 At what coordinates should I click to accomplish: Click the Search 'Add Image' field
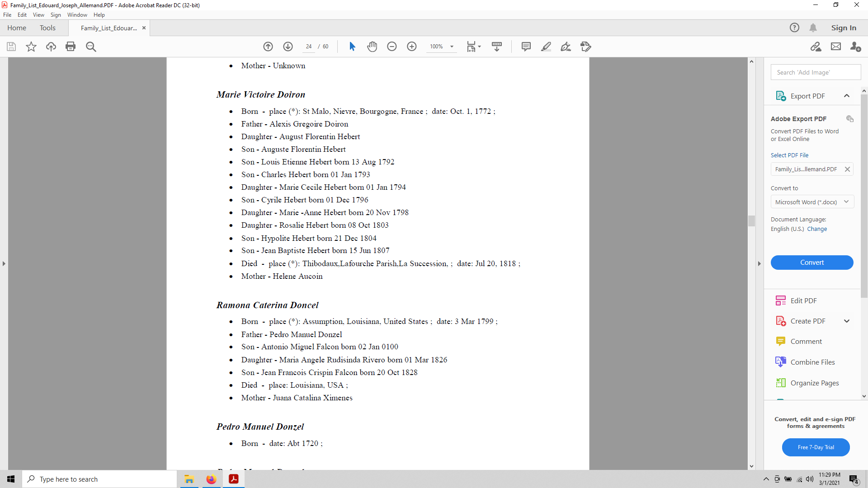[815, 72]
